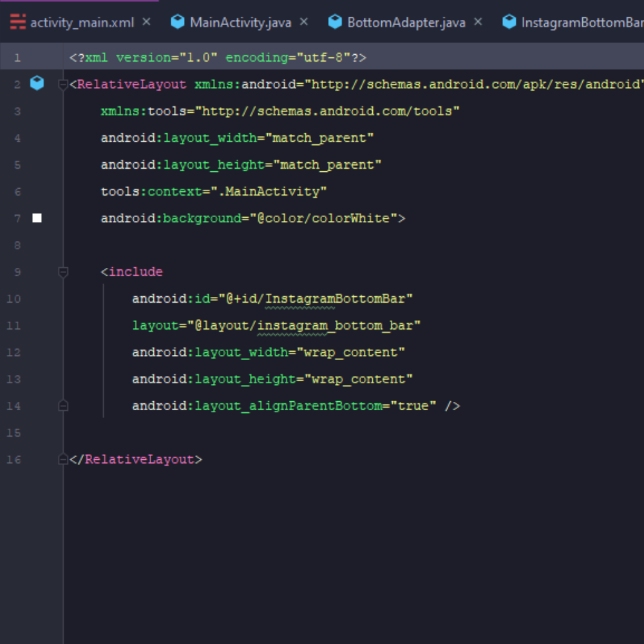644x644 pixels.
Task: Click the close X on the BottomAdapter.java tab
Action: point(478,21)
